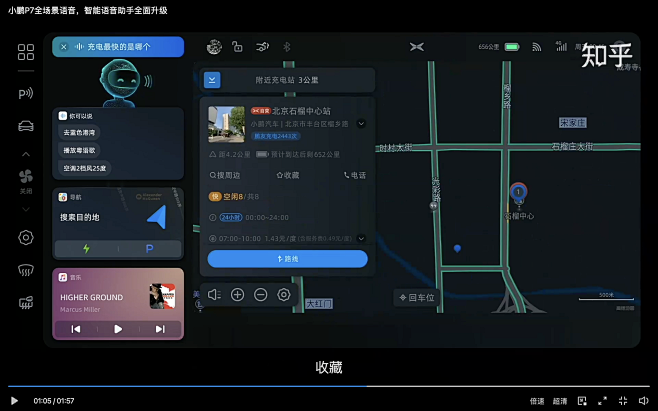Screen dimensions: 658x411
Task: Play the HIGHER GROUND track
Action: click(x=118, y=329)
